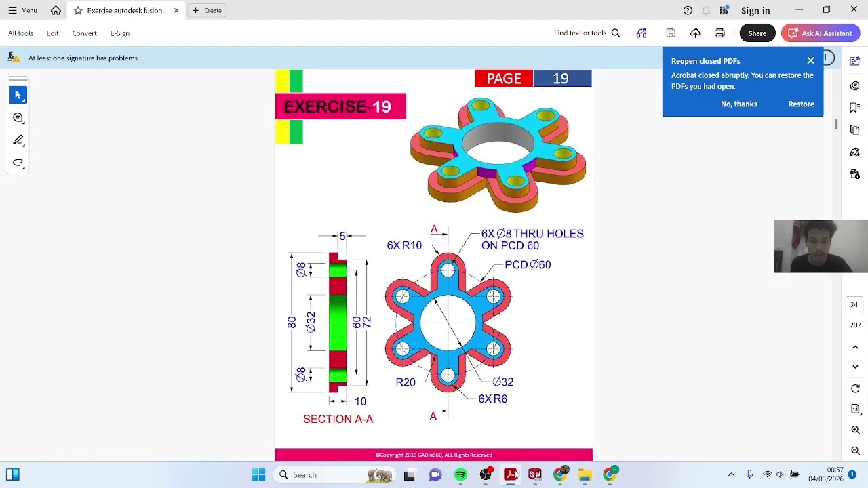The width and height of the screenshot is (868, 488).
Task: Go to previous page with up arrow
Action: (855, 347)
